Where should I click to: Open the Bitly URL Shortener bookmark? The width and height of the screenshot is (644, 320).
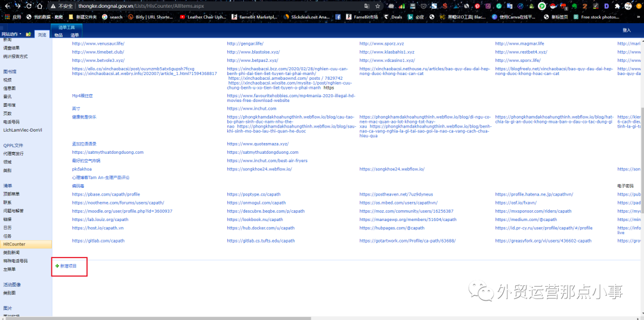(x=151, y=17)
